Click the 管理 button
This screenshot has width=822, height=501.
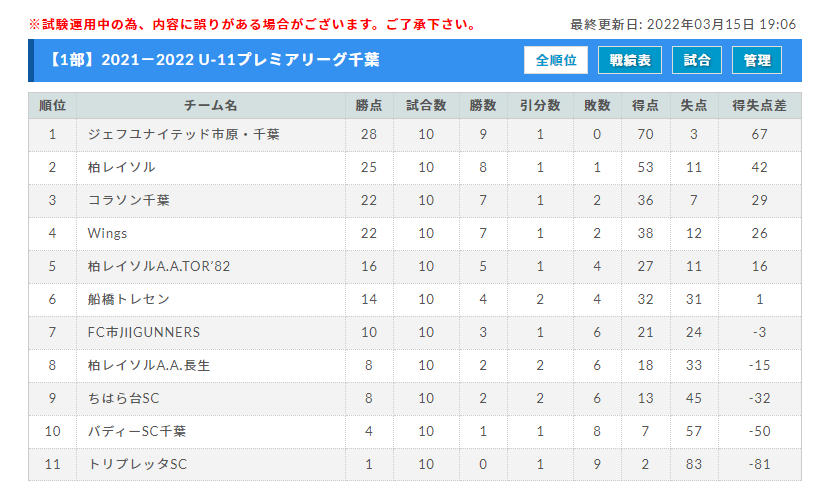click(757, 60)
